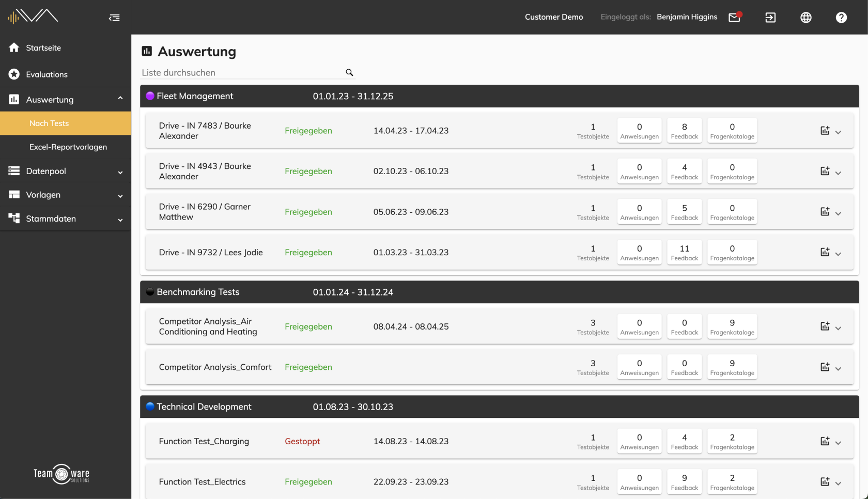This screenshot has height=499, width=868.
Task: Open Anweisungen for Competitor Analysis_Comfort
Action: [640, 367]
